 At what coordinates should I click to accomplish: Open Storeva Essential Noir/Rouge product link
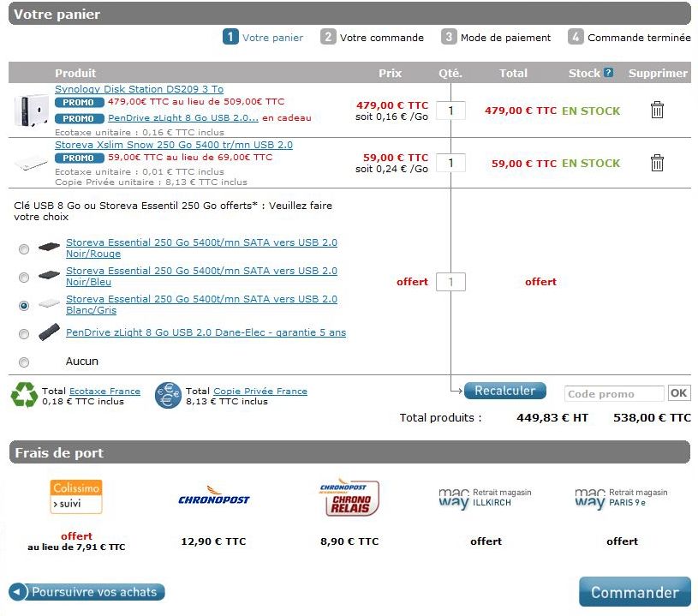[201, 248]
